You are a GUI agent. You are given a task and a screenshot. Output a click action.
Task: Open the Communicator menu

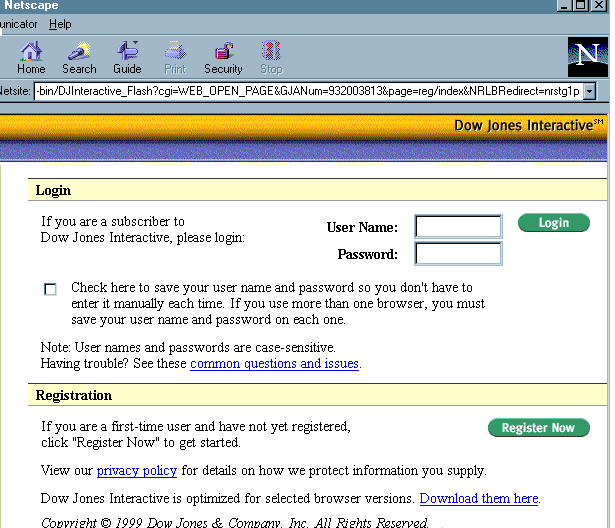[18, 24]
